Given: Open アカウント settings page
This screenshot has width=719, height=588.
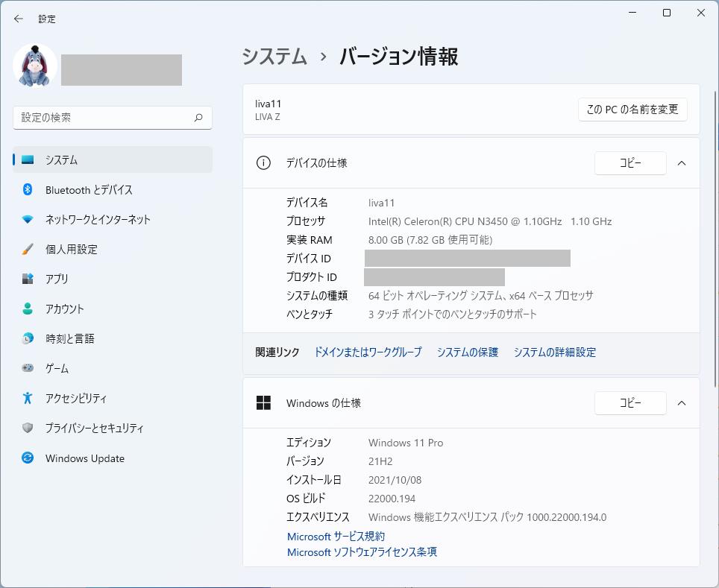Looking at the screenshot, I should tap(113, 309).
